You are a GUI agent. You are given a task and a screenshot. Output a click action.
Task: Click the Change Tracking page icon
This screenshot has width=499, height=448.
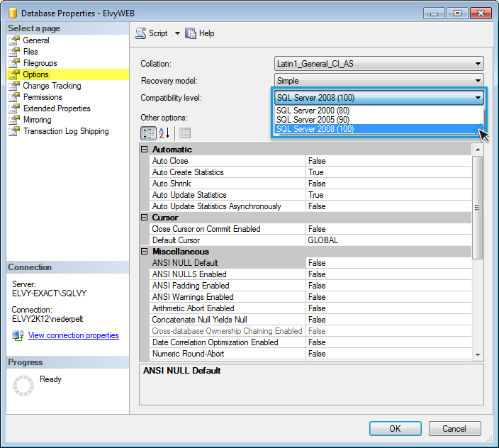coord(14,86)
